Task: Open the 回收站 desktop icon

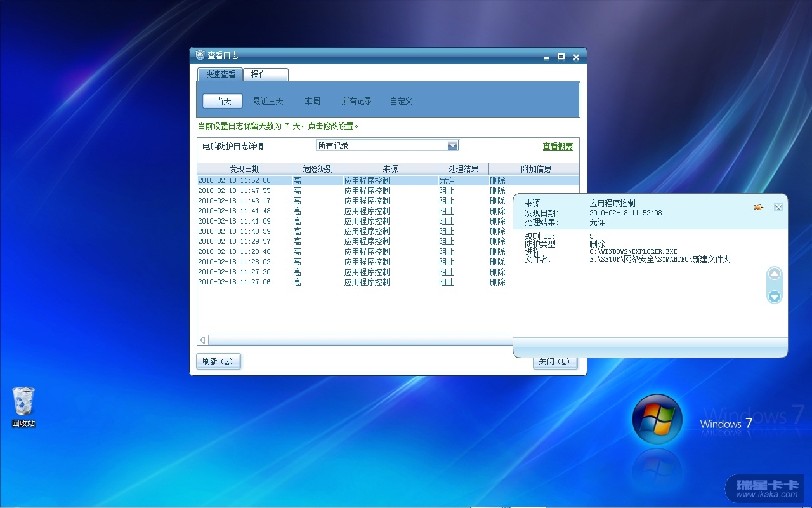Action: (x=23, y=406)
